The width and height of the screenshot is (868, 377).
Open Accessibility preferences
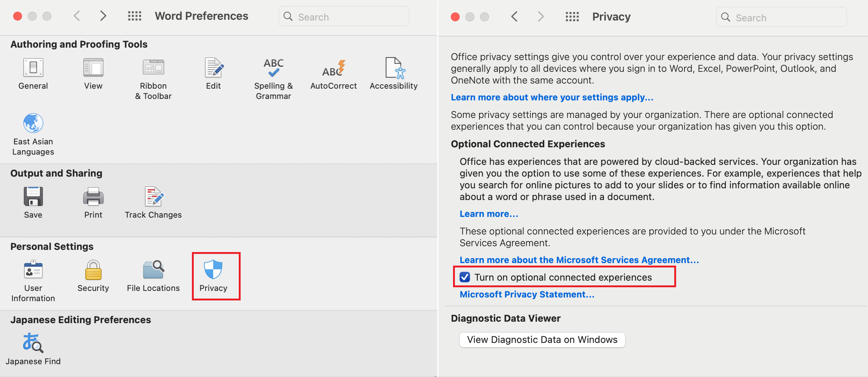394,74
